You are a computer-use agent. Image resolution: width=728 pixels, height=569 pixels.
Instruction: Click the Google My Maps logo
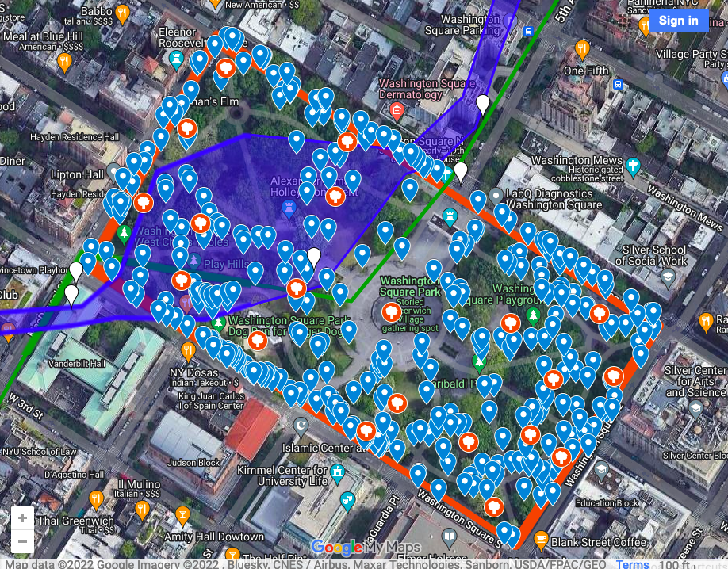point(366,548)
